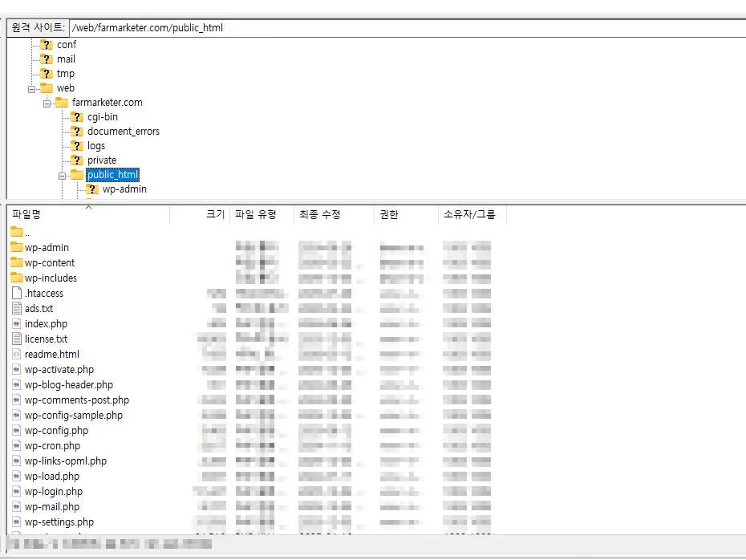Select the cgi-bin folder in tree
The image size is (746, 560).
click(x=103, y=117)
